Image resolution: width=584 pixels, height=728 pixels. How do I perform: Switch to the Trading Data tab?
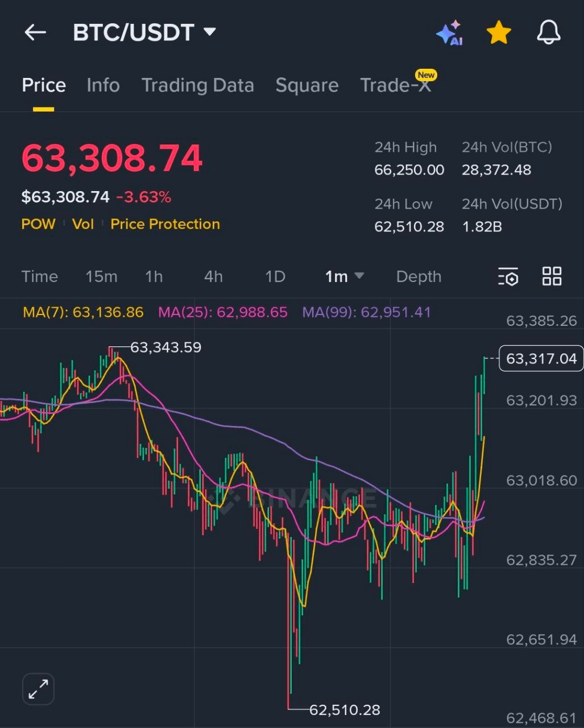tap(197, 85)
